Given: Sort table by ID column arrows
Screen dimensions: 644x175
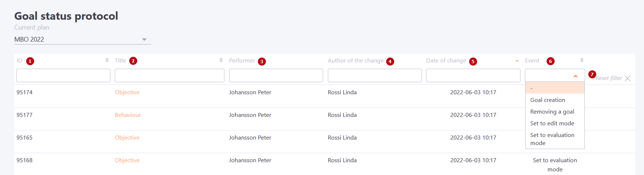Looking at the screenshot, I should pos(107,60).
